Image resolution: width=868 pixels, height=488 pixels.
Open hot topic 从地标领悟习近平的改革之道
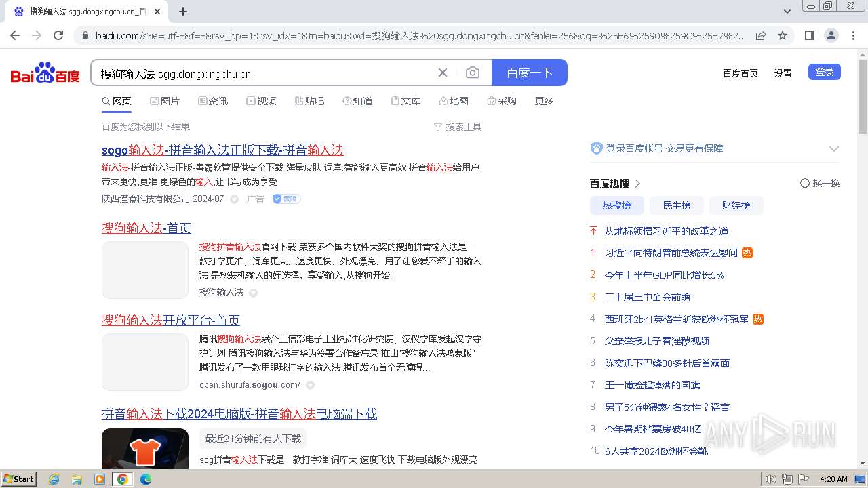click(x=667, y=231)
